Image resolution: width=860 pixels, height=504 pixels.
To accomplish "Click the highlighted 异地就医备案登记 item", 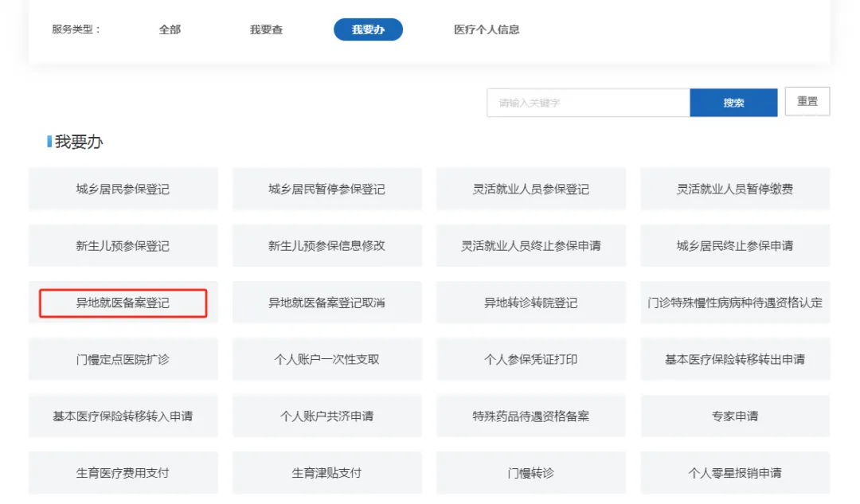I will pyautogui.click(x=123, y=303).
